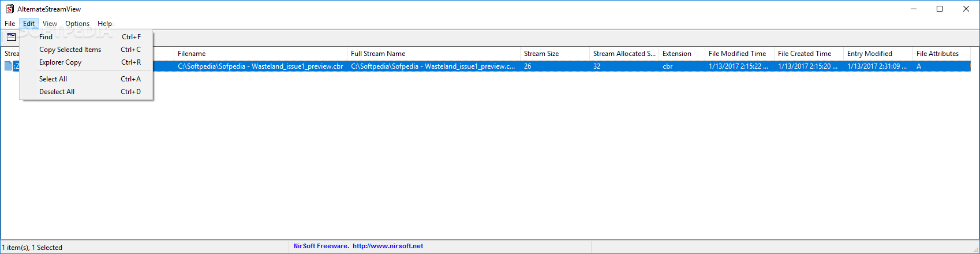This screenshot has height=254, width=980.
Task: Click the file attribute value A
Action: click(919, 66)
